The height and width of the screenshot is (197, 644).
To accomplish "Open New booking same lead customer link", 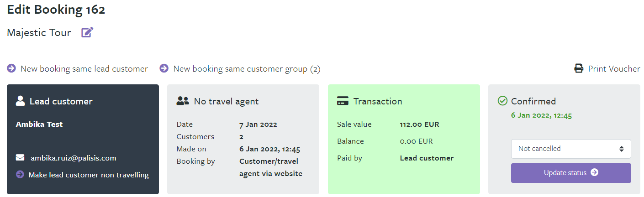I will (x=84, y=69).
